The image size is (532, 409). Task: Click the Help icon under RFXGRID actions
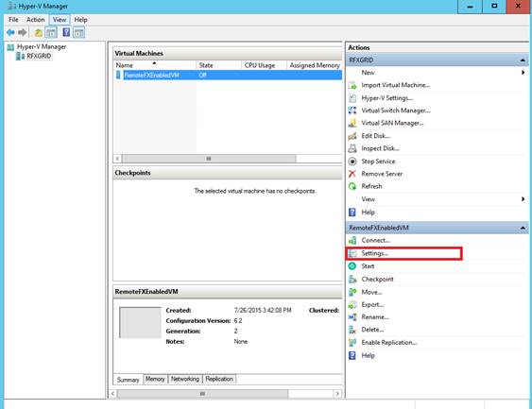click(x=352, y=213)
